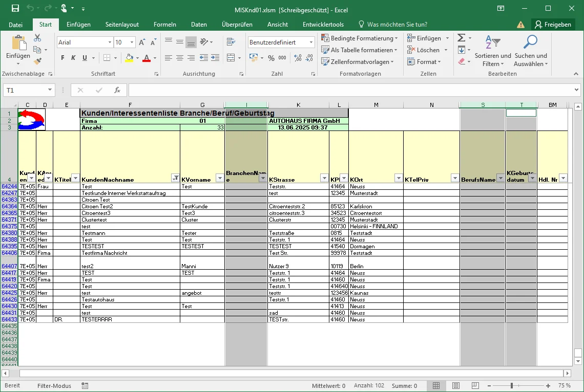This screenshot has width=584, height=392.
Task: Add a decimal place
Action: point(298,58)
